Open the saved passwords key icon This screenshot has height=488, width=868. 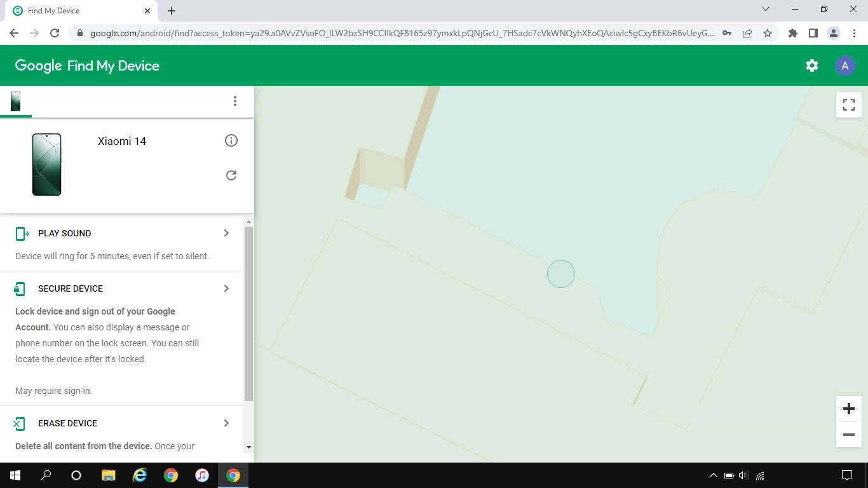click(x=727, y=33)
